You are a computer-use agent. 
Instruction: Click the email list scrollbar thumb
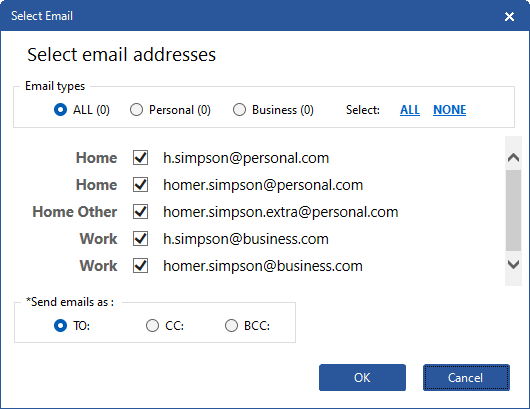[x=513, y=210]
